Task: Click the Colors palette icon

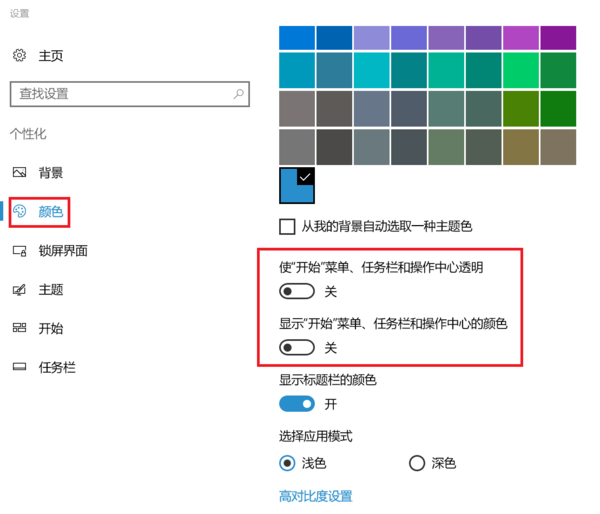Action: point(21,211)
